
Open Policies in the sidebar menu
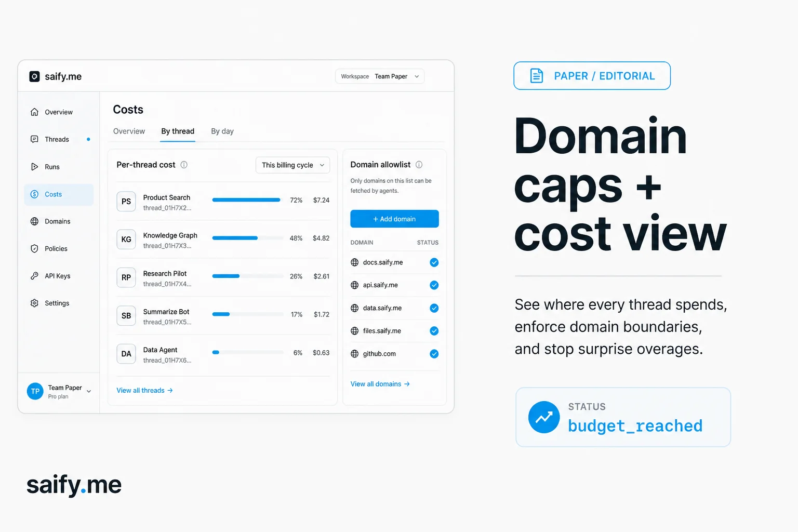[59, 249]
